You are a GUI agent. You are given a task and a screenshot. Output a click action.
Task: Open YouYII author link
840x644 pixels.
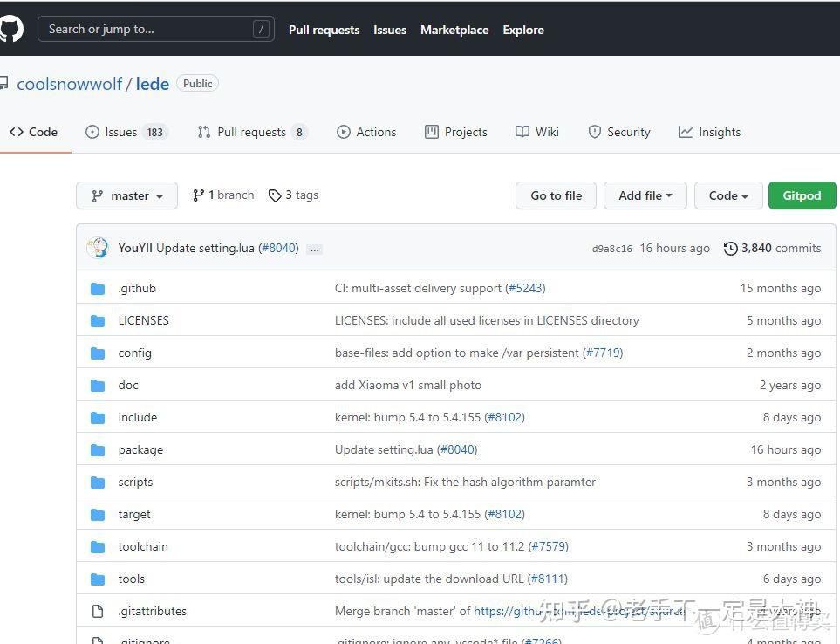pyautogui.click(x=135, y=248)
